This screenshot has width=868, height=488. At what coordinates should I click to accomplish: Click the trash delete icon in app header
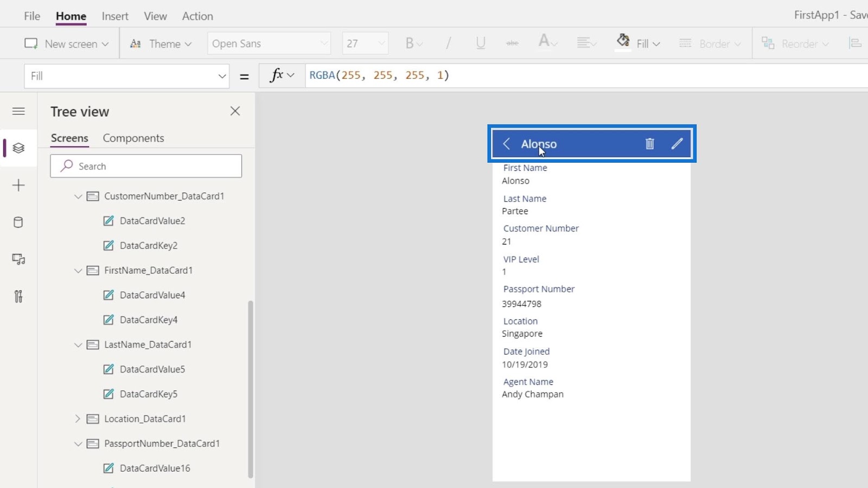click(x=649, y=144)
